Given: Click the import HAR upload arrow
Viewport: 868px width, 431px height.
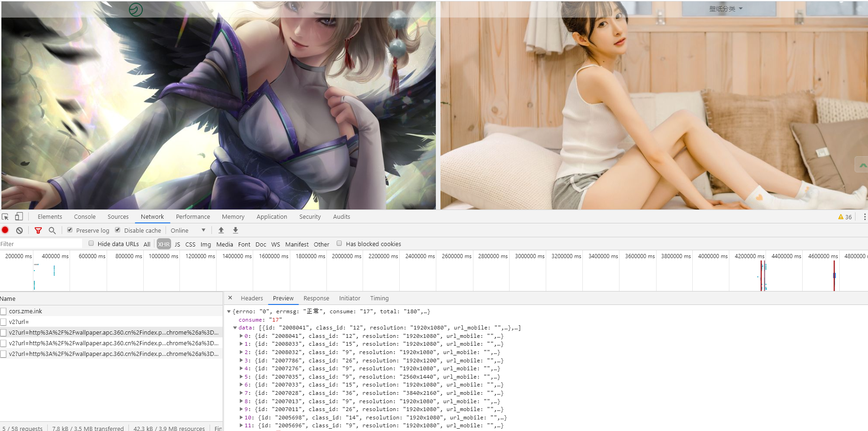Looking at the screenshot, I should click(221, 230).
